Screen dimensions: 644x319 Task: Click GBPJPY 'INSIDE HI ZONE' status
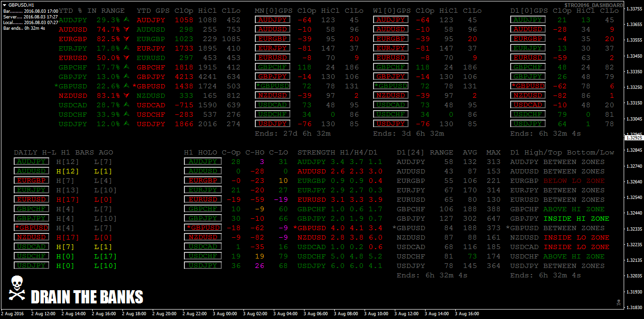pyautogui.click(x=576, y=218)
